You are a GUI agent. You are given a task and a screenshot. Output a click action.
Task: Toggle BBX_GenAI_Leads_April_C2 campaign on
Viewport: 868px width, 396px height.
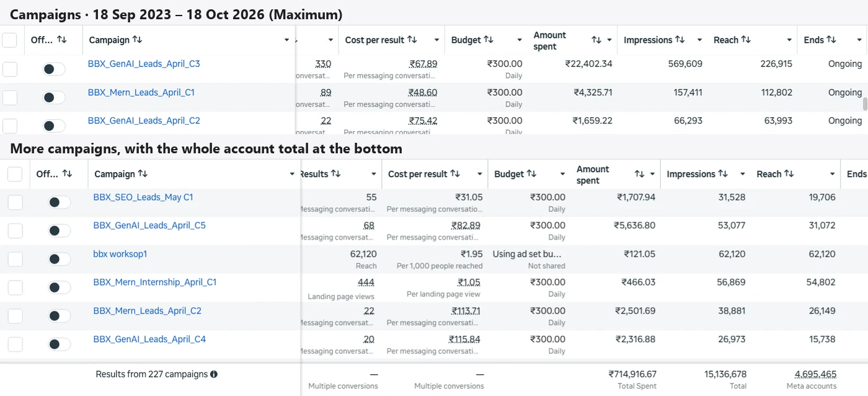tap(54, 126)
